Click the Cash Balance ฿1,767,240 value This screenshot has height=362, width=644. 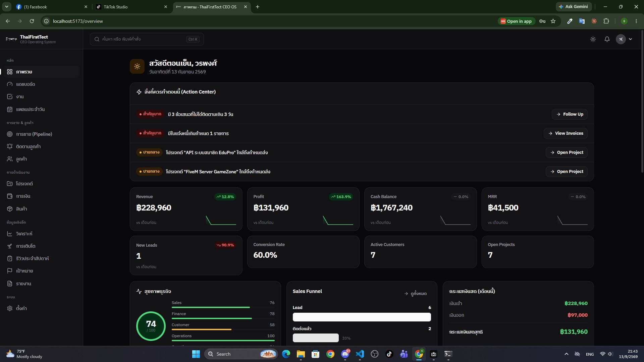click(391, 208)
